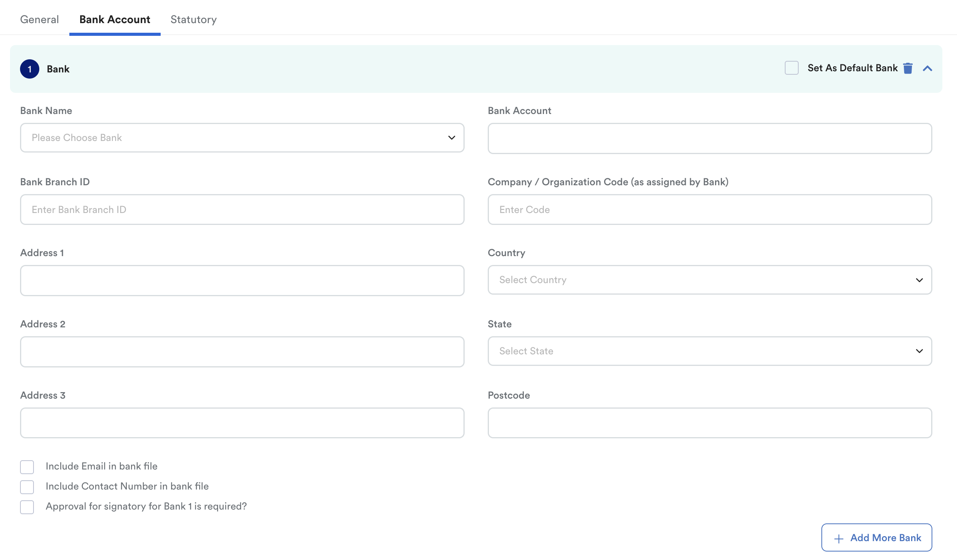Select the Bank Account tab
Viewport: 957px width, 560px height.
pyautogui.click(x=114, y=19)
